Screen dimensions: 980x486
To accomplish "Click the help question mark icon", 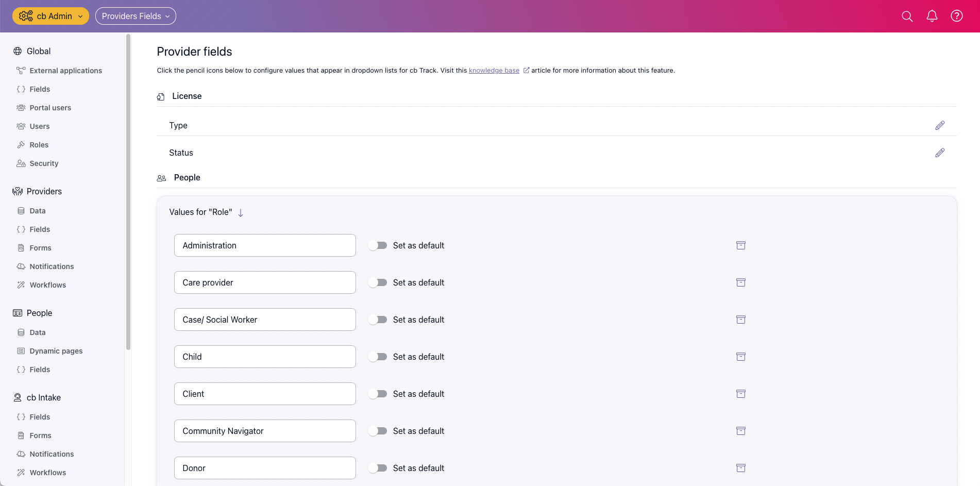I will click(x=956, y=16).
